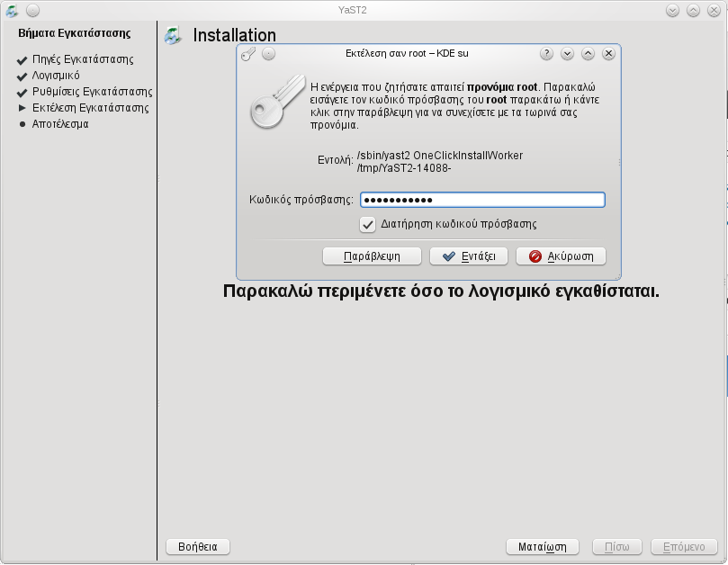Maximize the YaST2 window
728x565 pixels.
click(x=693, y=10)
